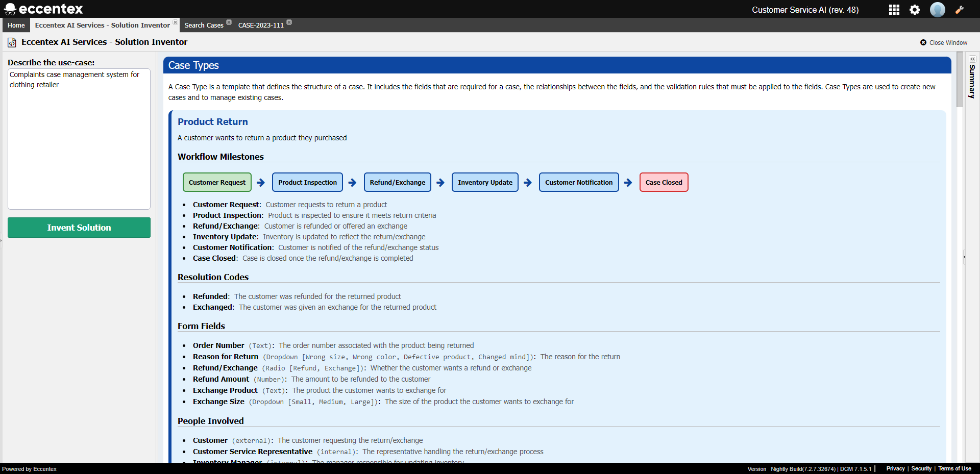Viewport: 980px width, 474px height.
Task: Open the app launcher grid icon
Action: [894, 10]
